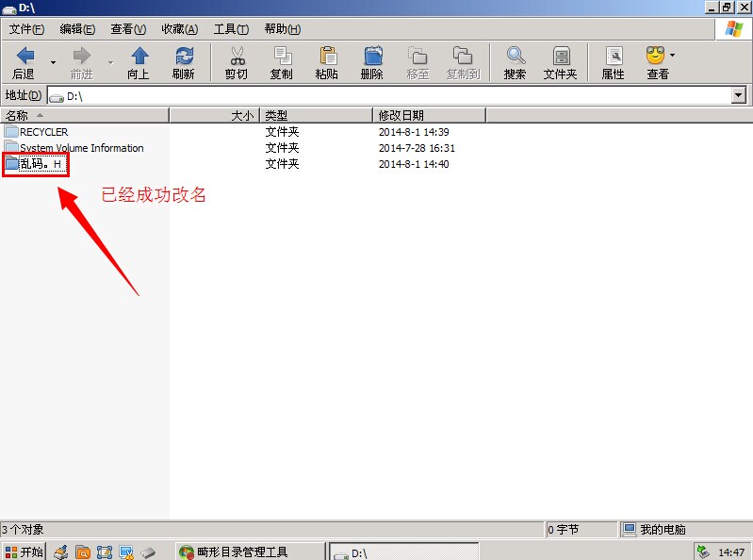Viewport: 753px width, 560px height.
Task: Click the 开始 Start button
Action: 24,552
